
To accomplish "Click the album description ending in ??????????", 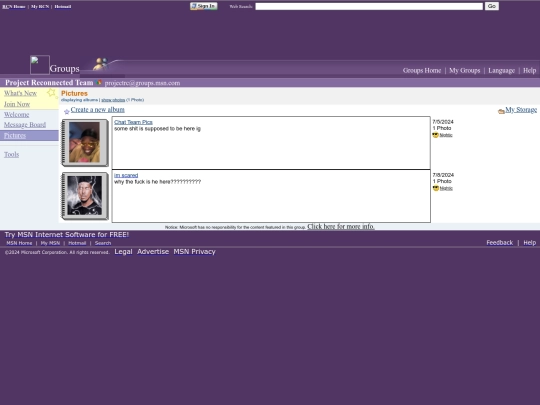I will (x=157, y=182).
